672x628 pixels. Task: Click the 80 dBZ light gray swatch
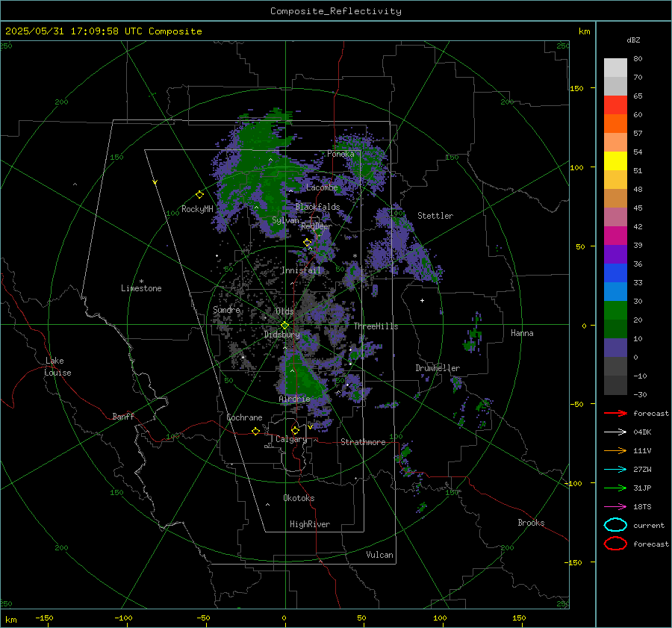tap(615, 68)
